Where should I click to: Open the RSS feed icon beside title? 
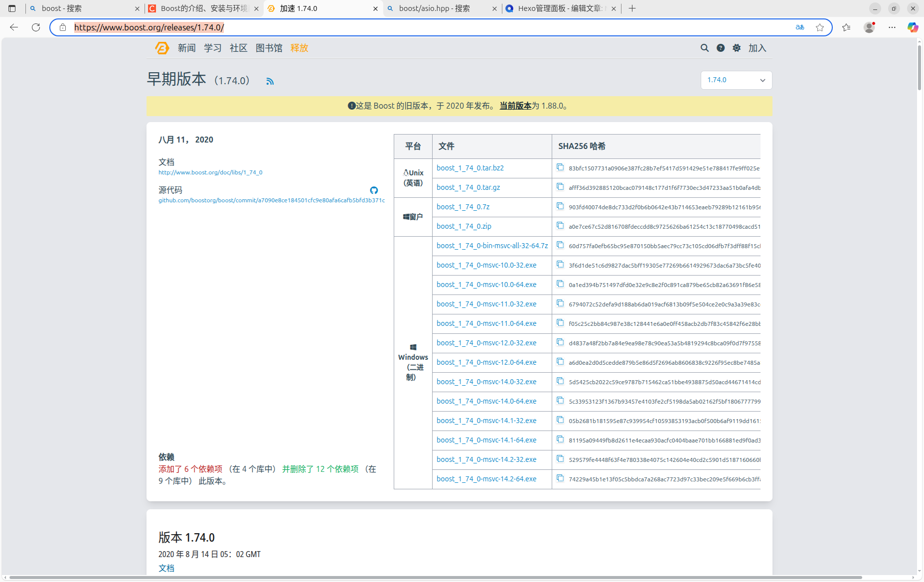270,81
